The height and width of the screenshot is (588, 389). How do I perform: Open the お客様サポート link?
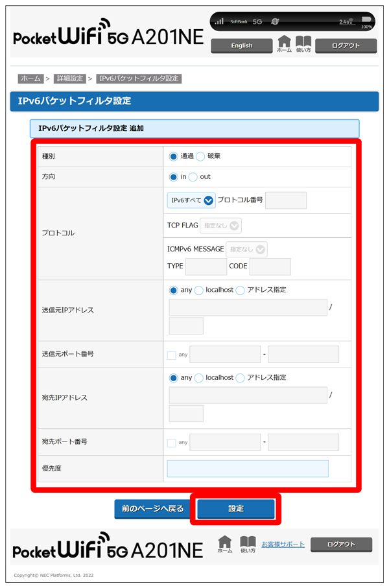283,545
